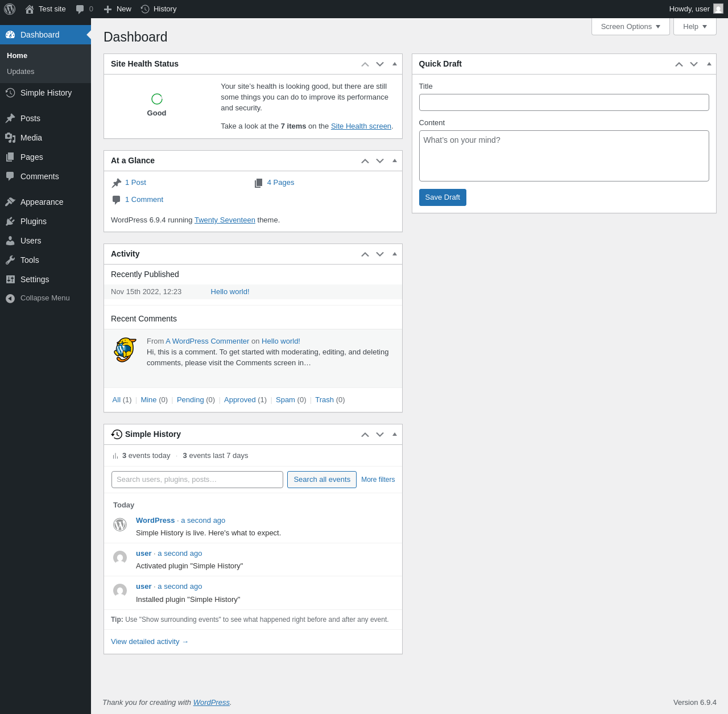Open the Users menu
The image size is (728, 714).
(45, 241)
